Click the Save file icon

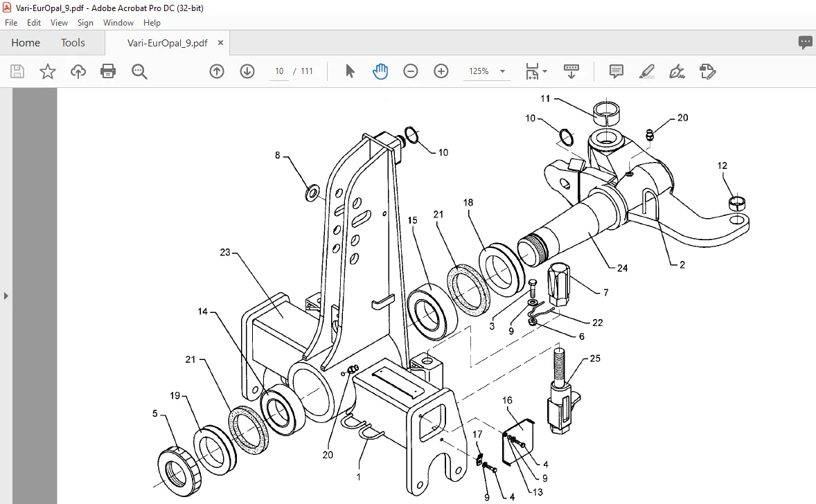(x=17, y=71)
